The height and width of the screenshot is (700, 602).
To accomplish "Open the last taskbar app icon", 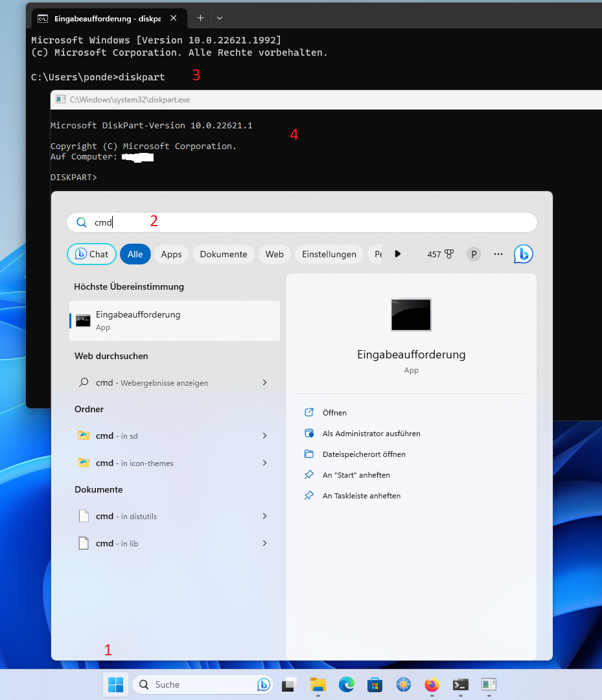I will (489, 684).
